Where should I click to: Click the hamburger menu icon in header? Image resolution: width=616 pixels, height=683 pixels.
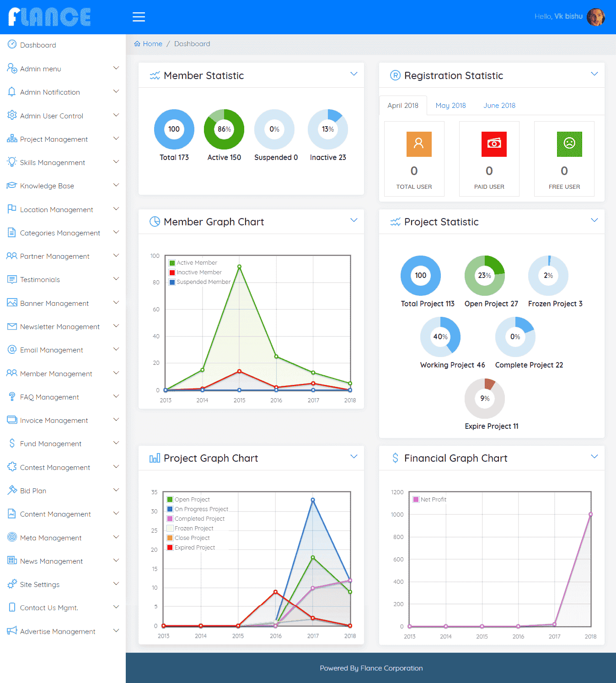coord(139,17)
